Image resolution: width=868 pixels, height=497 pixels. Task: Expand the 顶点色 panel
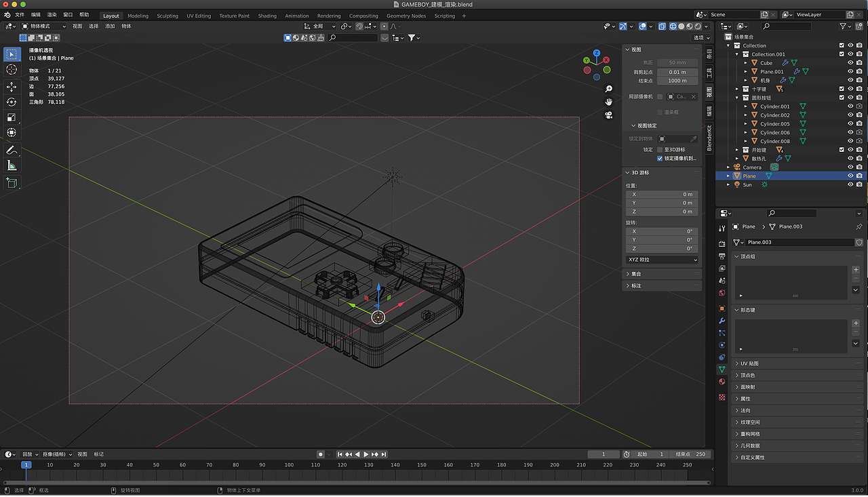pyautogui.click(x=799, y=375)
